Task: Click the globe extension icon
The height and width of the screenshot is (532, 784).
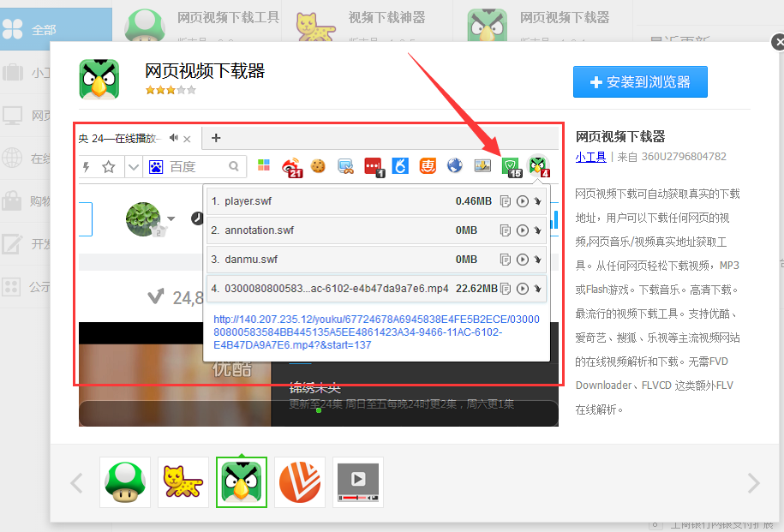Action: pyautogui.click(x=453, y=165)
